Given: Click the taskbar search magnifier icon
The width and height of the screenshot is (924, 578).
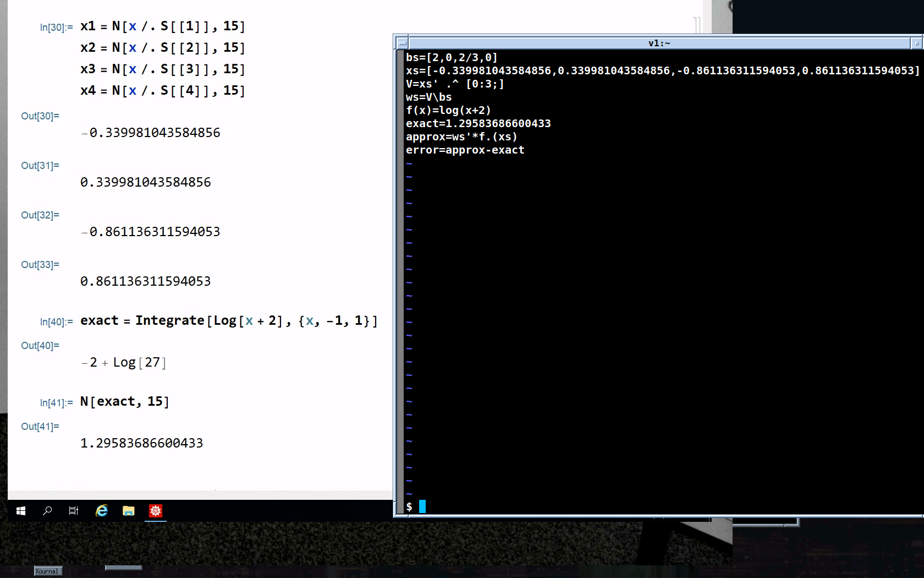Looking at the screenshot, I should pyautogui.click(x=47, y=511).
